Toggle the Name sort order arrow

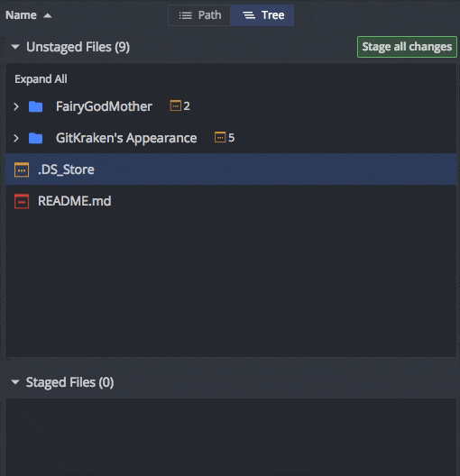click(48, 15)
